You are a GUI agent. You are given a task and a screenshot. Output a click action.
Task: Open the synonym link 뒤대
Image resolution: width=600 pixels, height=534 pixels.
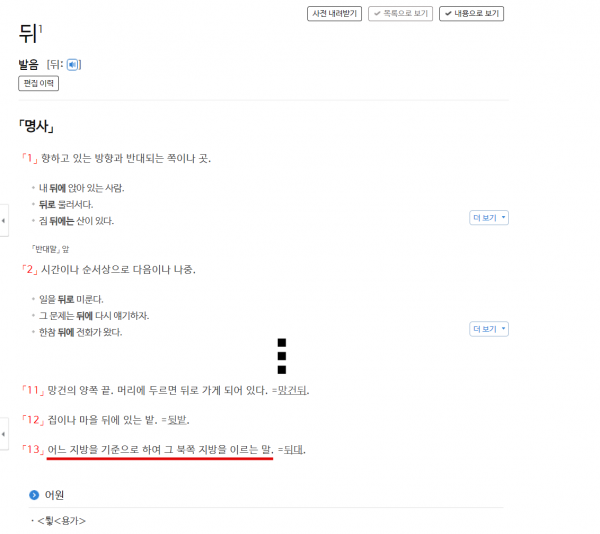click(293, 449)
